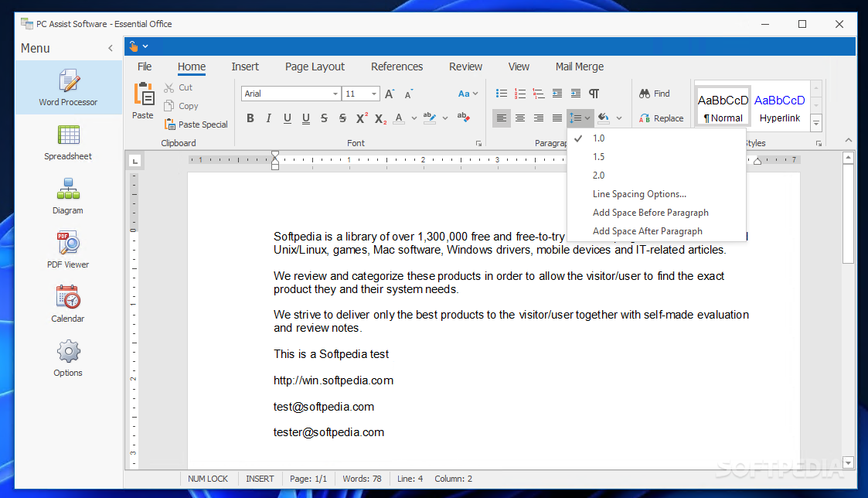This screenshot has width=868, height=498.
Task: Open quick access toolbar customize arrow
Action: tap(145, 46)
